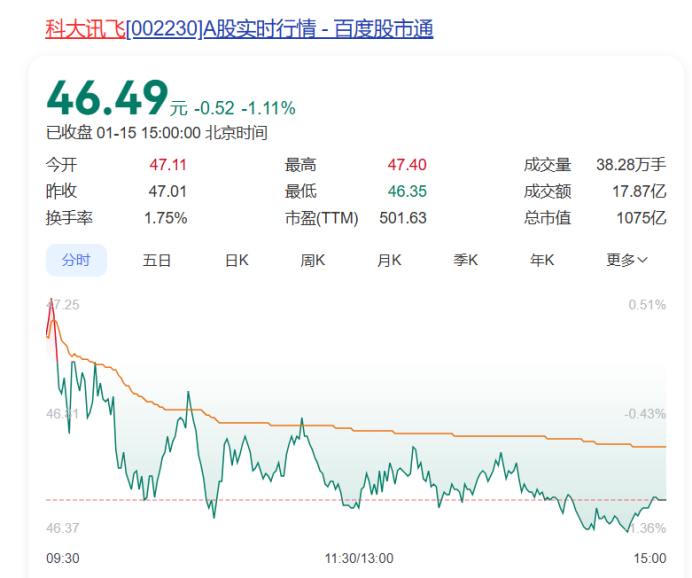Click the 今开 label
Screen dimensions: 692x578
click(61, 165)
